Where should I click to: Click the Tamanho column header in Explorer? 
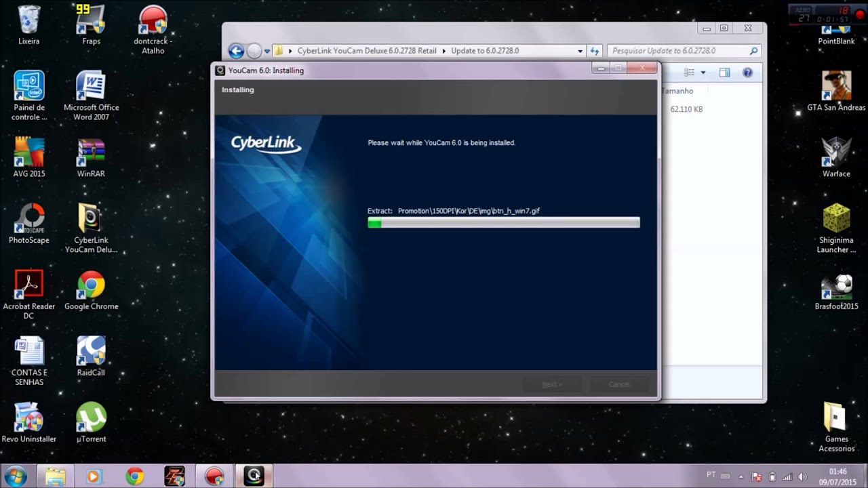[x=678, y=91]
